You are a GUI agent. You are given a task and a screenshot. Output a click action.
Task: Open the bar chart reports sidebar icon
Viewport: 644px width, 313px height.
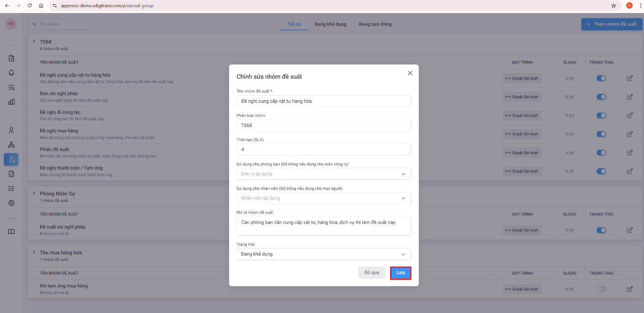[11, 101]
